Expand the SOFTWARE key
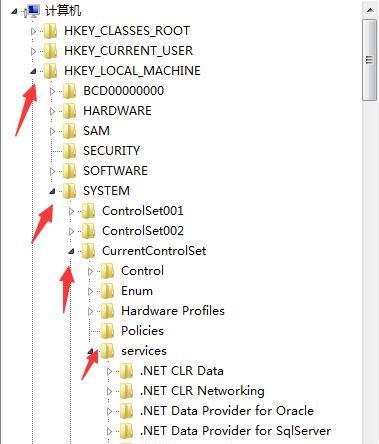 (x=52, y=171)
